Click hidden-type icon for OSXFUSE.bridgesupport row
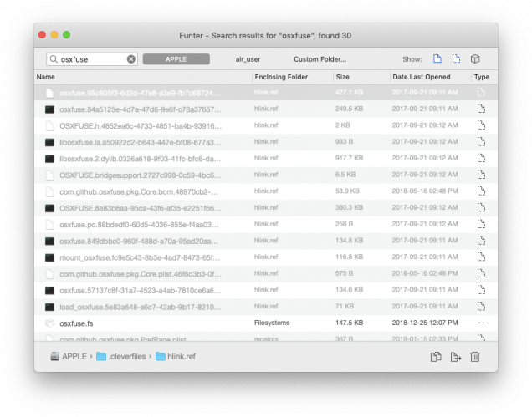 [x=481, y=175]
